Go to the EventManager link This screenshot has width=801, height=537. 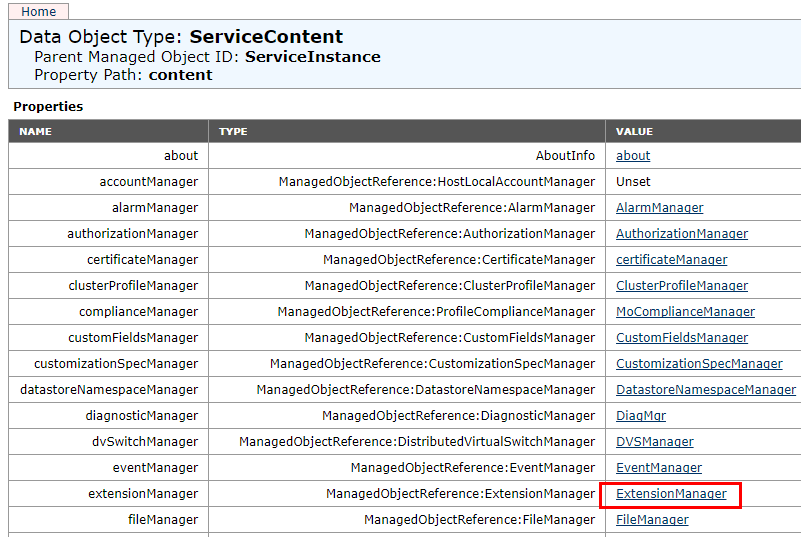click(658, 468)
